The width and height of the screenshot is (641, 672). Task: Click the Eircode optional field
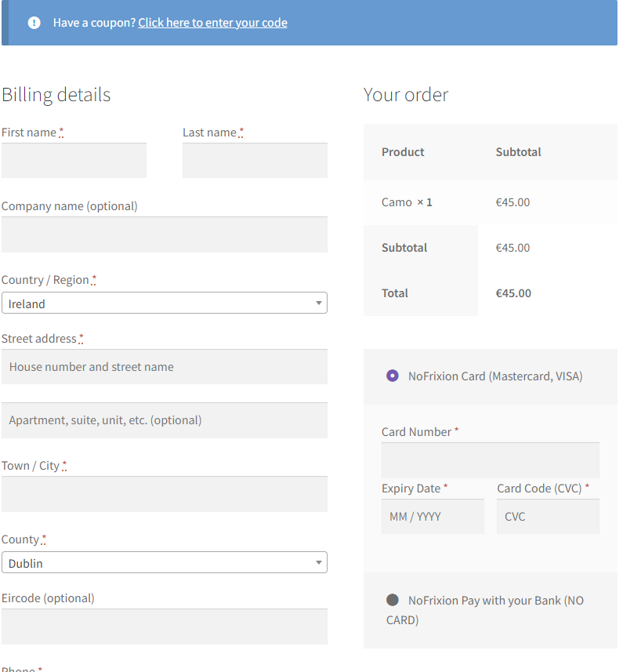point(164,626)
